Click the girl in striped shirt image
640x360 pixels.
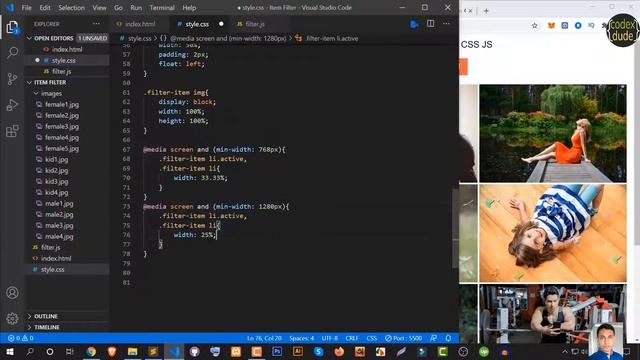coord(553,233)
